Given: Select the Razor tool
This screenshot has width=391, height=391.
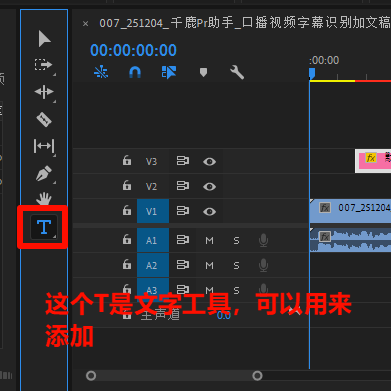Looking at the screenshot, I should (x=44, y=119).
